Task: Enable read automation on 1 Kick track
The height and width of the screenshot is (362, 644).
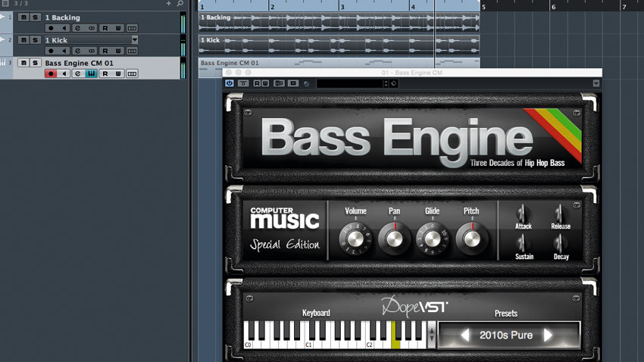Action: [x=105, y=51]
